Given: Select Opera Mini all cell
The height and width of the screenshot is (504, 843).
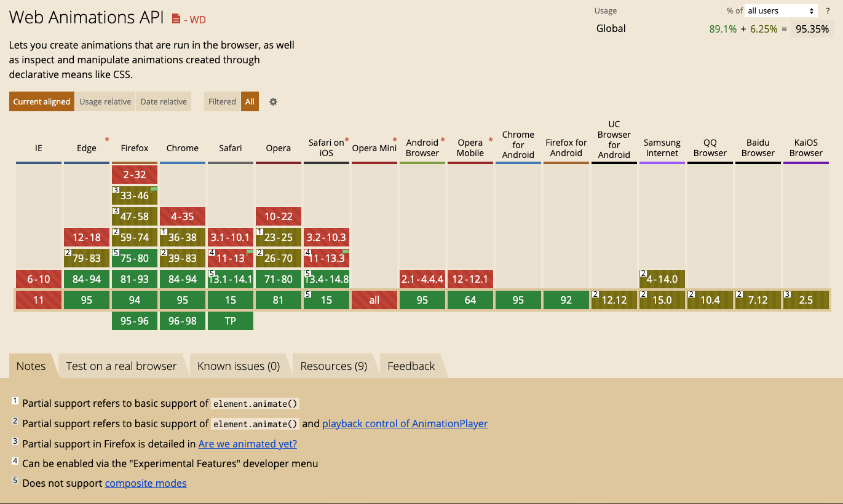Looking at the screenshot, I should (x=374, y=300).
